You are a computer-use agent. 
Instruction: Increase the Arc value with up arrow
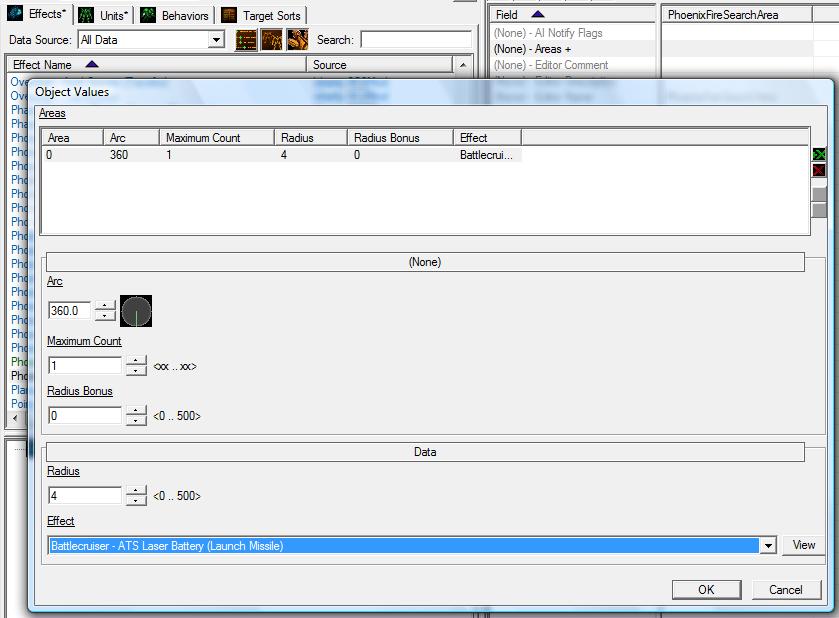(105, 306)
